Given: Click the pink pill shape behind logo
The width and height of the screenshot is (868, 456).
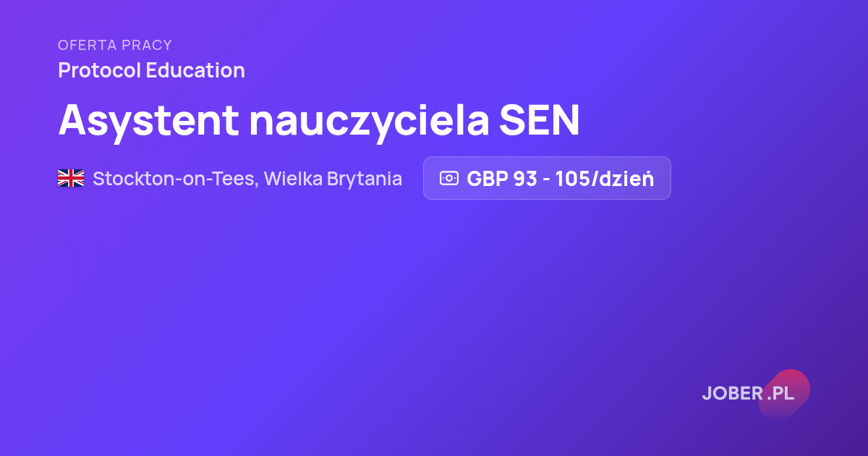Looking at the screenshot, I should click(784, 394).
